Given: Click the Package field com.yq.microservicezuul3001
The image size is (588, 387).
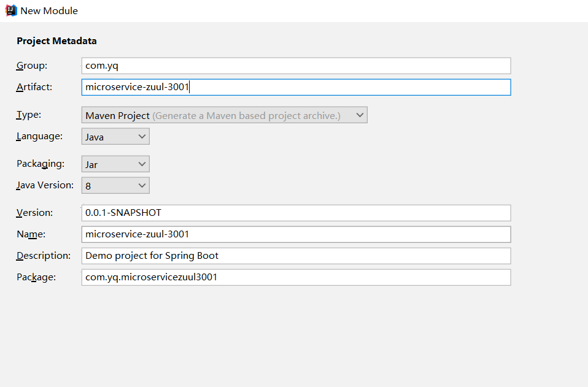Looking at the screenshot, I should (296, 277).
